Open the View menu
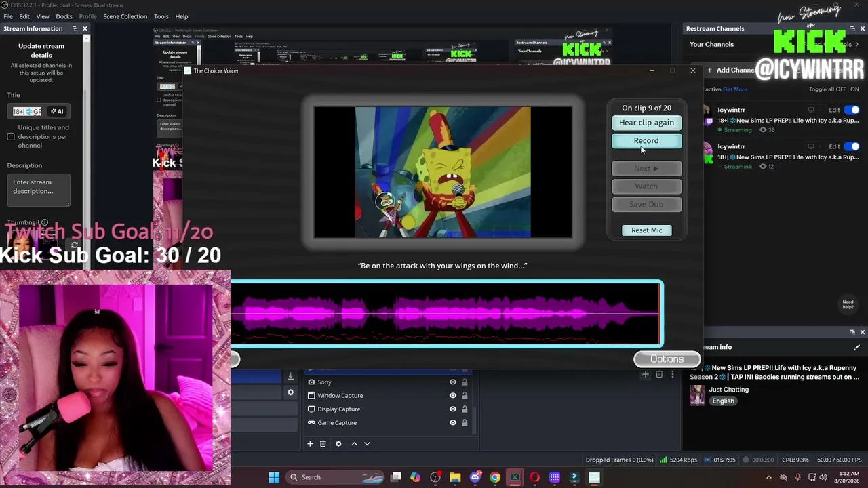The width and height of the screenshot is (868, 488). (43, 16)
